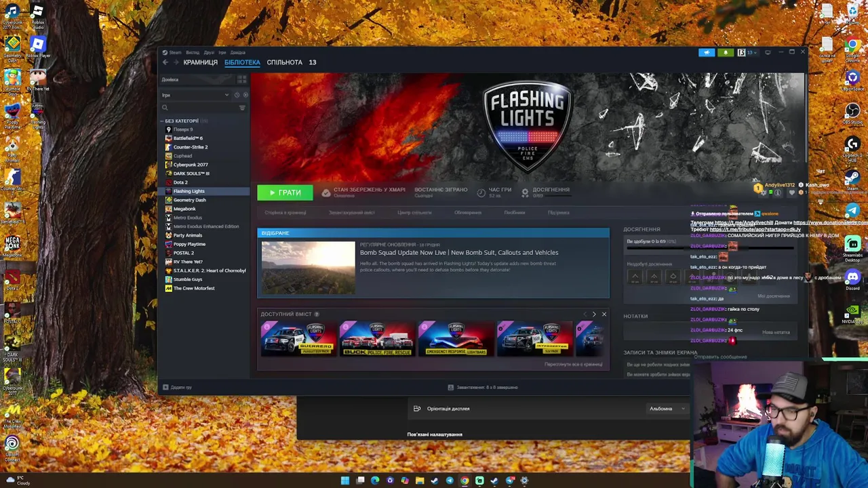The image size is (868, 488).
Task: Show next available content with right arrow
Action: (594, 314)
